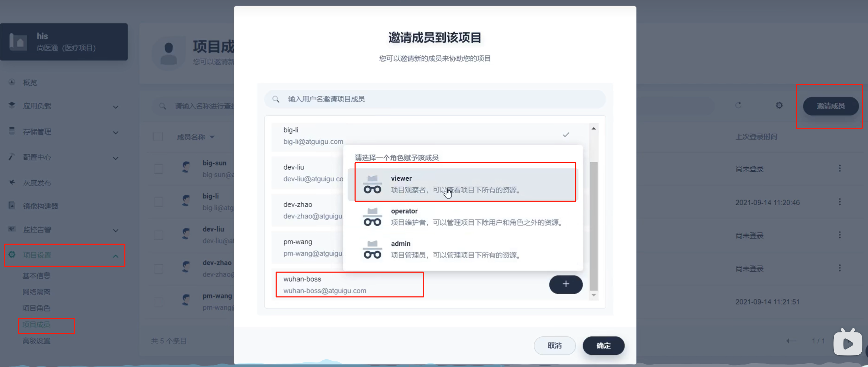Click the 上次登录时间 column header
This screenshot has height=367, width=868.
coord(757,137)
